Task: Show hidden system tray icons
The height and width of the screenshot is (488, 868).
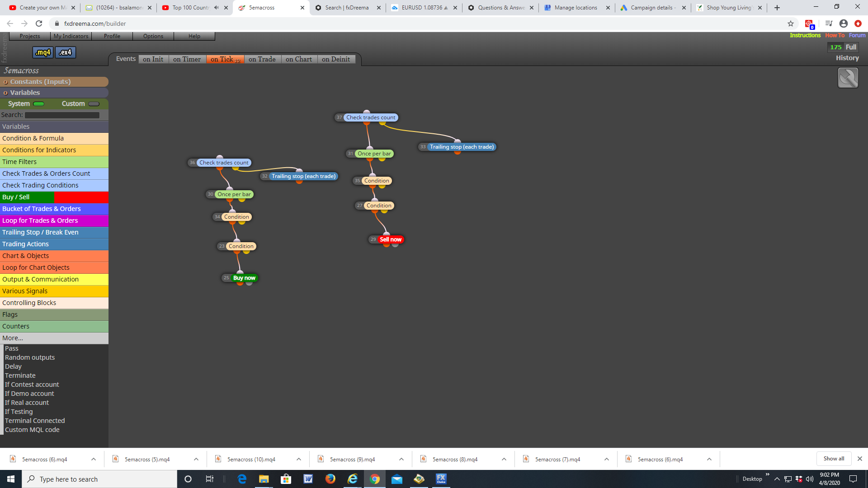Action: click(x=777, y=479)
